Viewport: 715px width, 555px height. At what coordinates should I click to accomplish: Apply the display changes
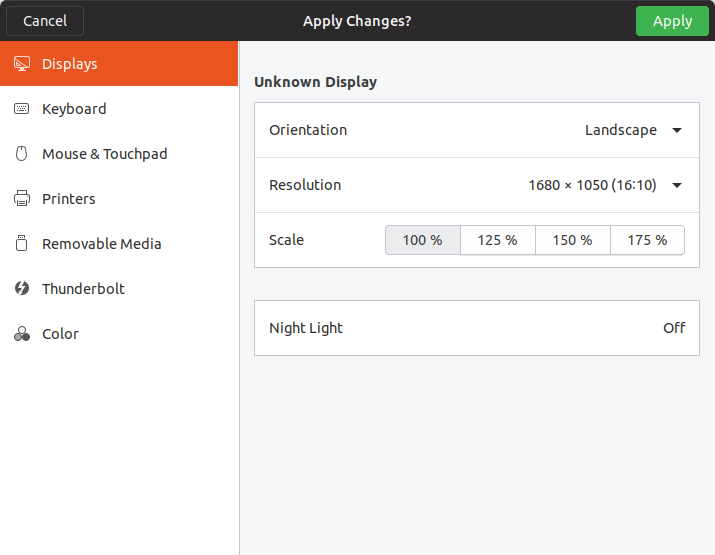[672, 21]
